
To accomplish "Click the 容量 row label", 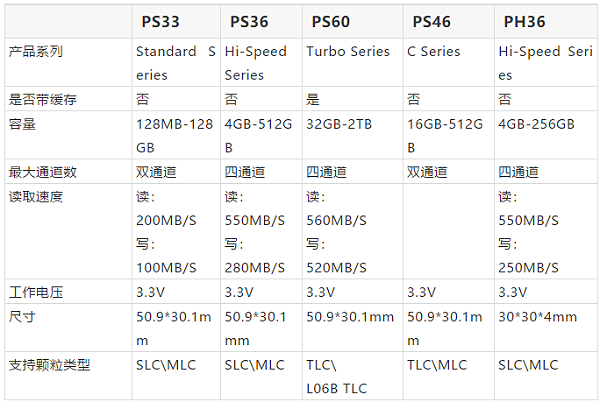I will [x=22, y=124].
